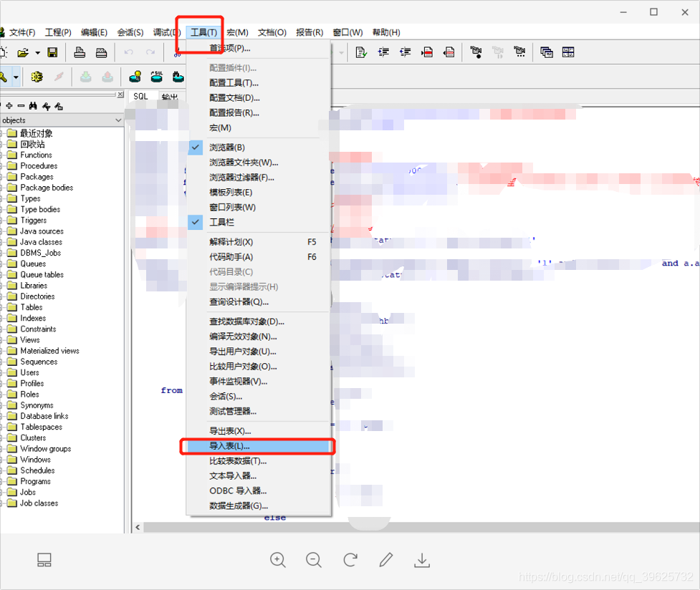Click the Explain plan lightbulb database icon
The width and height of the screenshot is (700, 590).
click(x=135, y=77)
